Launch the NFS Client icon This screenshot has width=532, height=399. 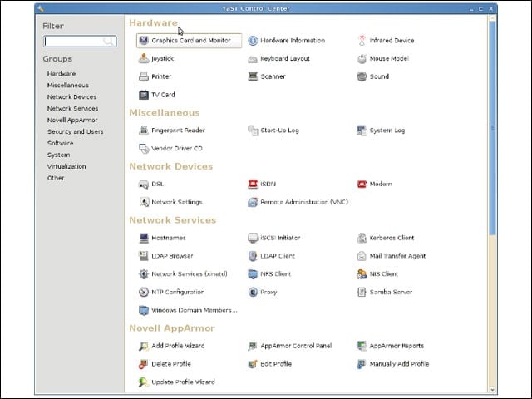pyautogui.click(x=253, y=273)
